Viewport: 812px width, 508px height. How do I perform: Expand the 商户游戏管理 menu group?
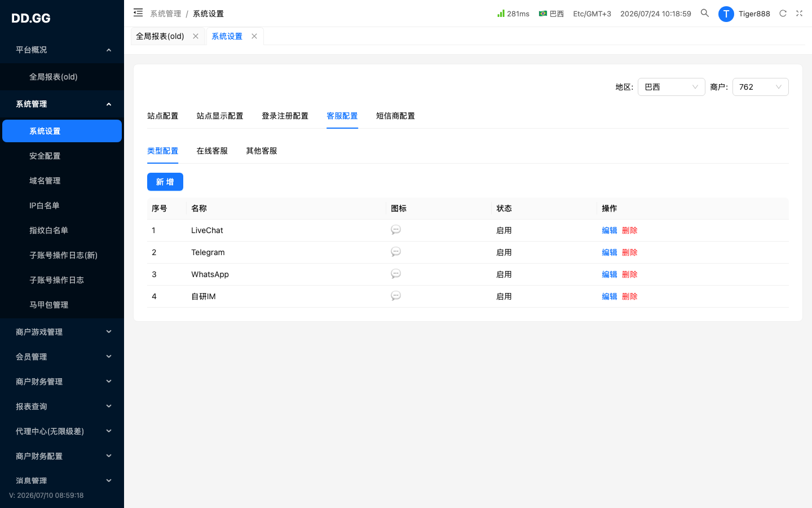click(x=62, y=332)
